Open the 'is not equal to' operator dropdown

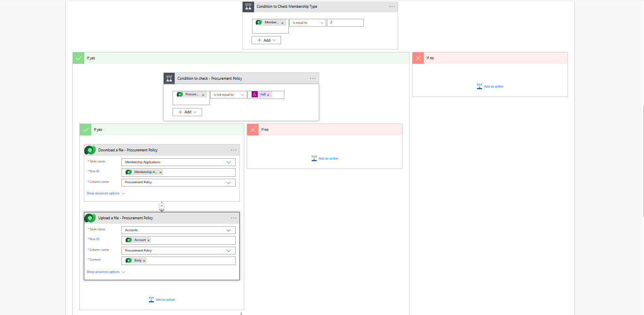tap(228, 95)
